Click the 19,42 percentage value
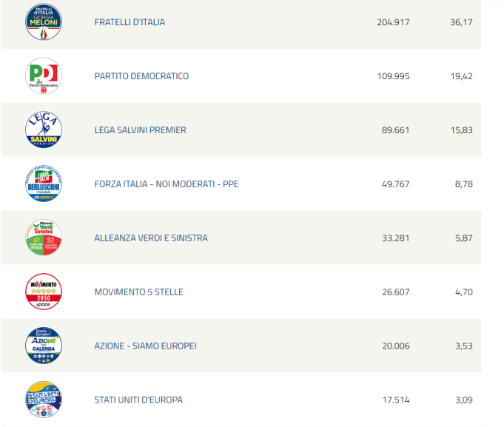Screen dimensions: 504x427 [461, 76]
